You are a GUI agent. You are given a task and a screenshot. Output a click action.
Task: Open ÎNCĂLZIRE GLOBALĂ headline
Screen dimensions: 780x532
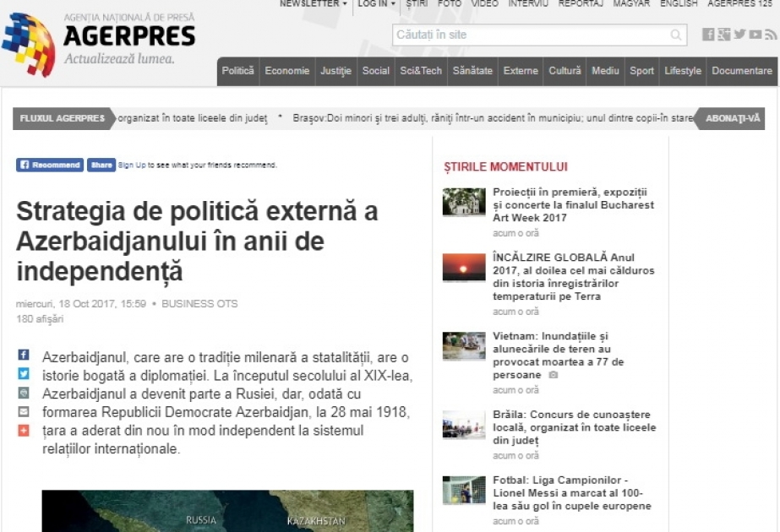(x=574, y=277)
